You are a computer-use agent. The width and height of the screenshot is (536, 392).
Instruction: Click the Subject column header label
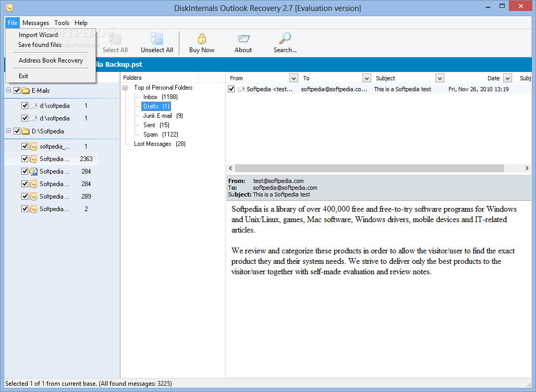(386, 78)
